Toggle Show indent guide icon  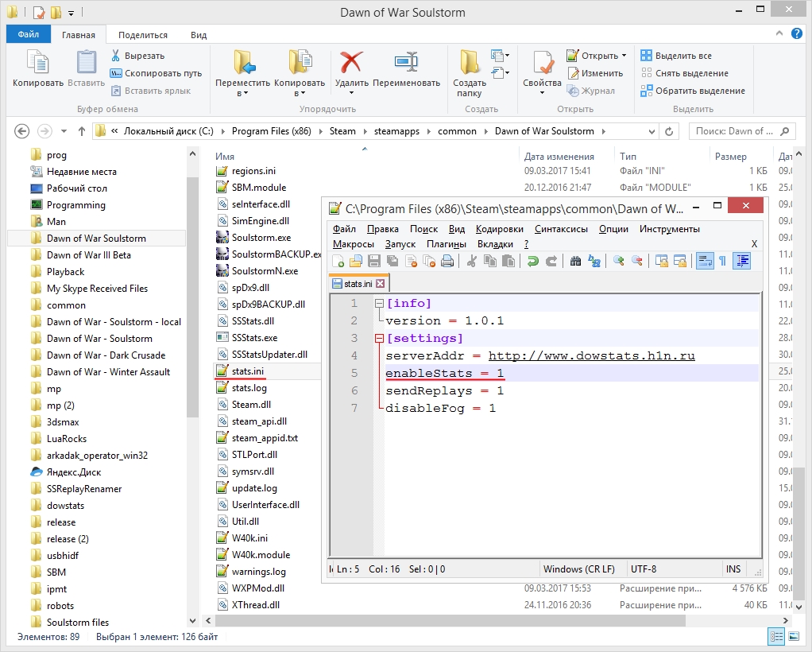[742, 262]
